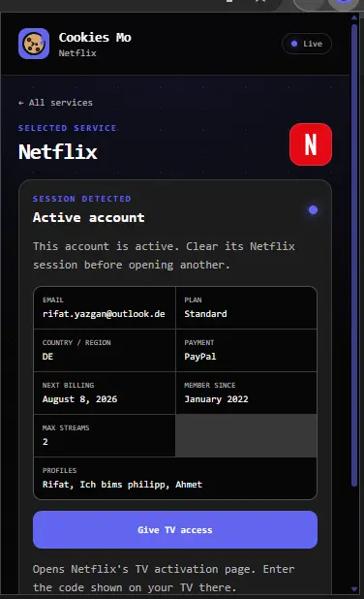Click the scrollbar down arrow
Image resolution: width=364 pixels, height=599 pixels.
pyautogui.click(x=354, y=589)
